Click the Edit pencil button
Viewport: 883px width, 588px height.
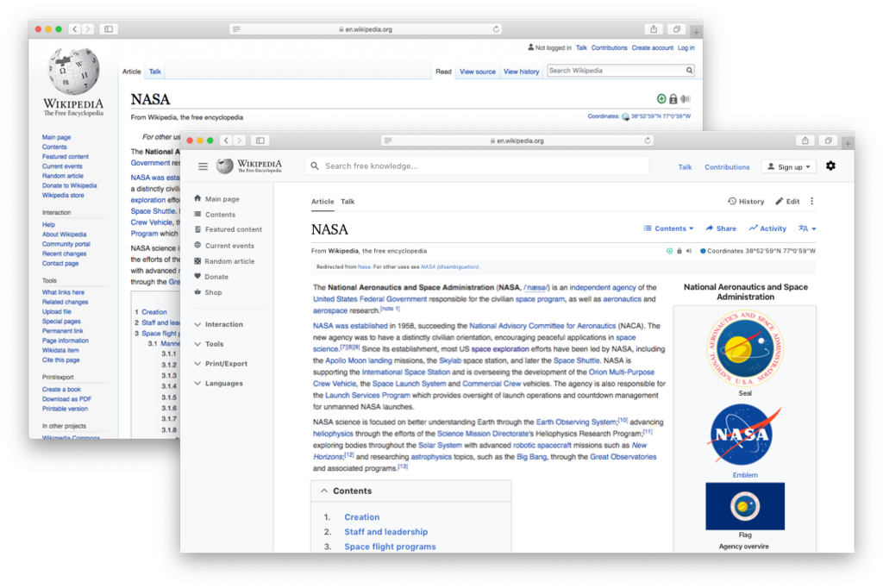click(x=787, y=201)
